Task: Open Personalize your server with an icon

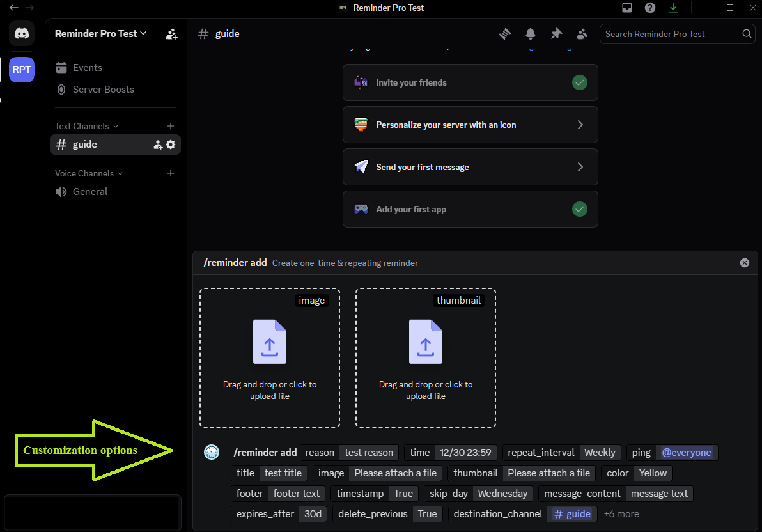Action: tap(470, 125)
